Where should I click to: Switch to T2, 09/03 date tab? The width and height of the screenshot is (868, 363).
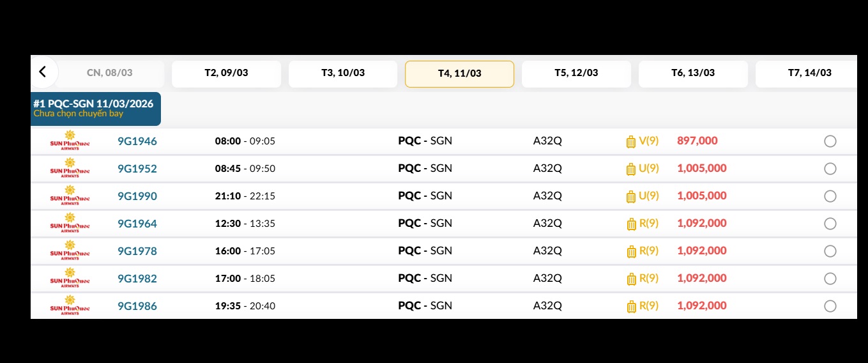coord(226,73)
